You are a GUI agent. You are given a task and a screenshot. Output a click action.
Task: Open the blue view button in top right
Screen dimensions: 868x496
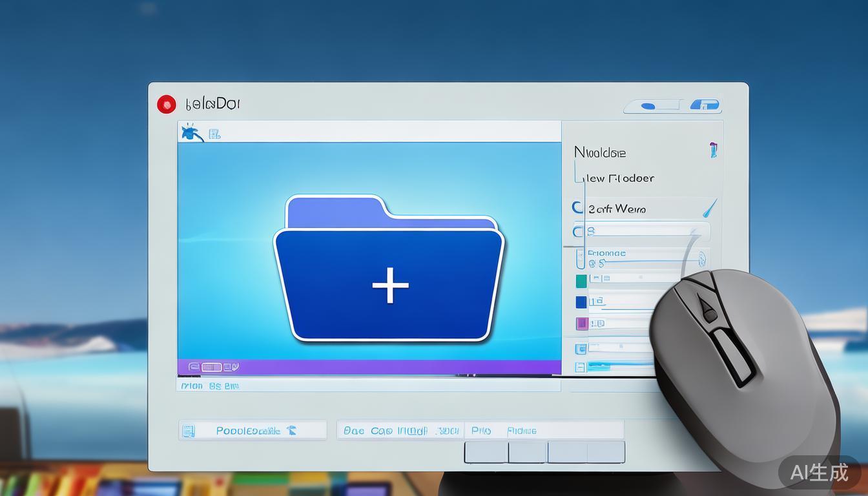tap(705, 105)
